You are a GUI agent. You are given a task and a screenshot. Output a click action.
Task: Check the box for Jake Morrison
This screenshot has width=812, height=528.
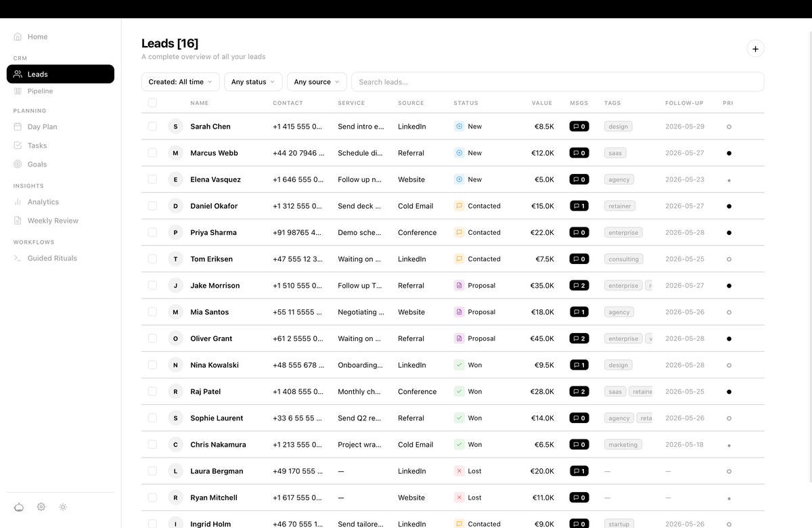(152, 286)
